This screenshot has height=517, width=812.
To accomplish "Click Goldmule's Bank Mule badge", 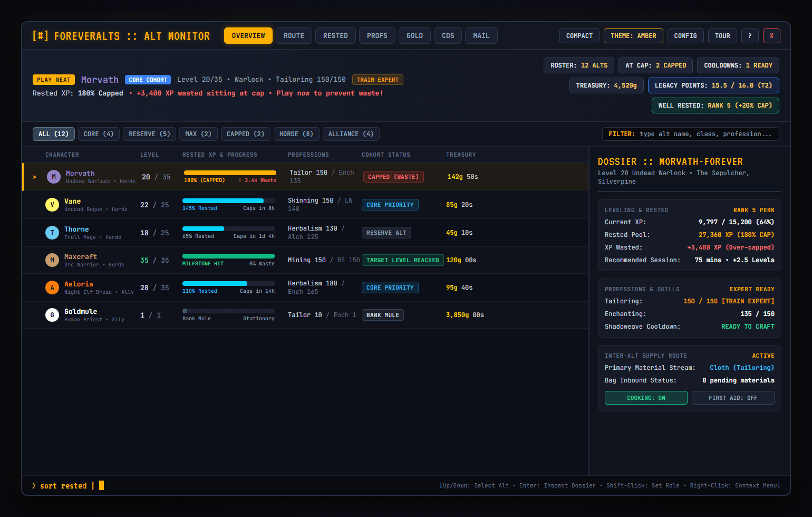I will tap(383, 315).
